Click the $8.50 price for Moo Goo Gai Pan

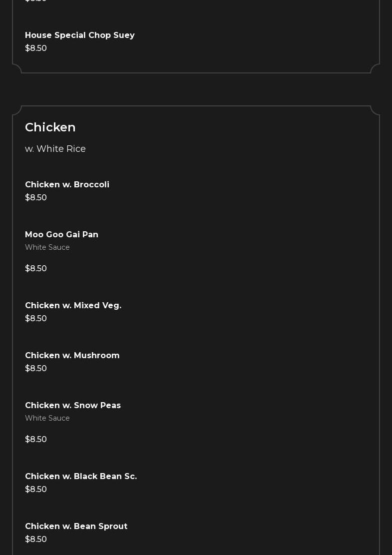pos(36,269)
